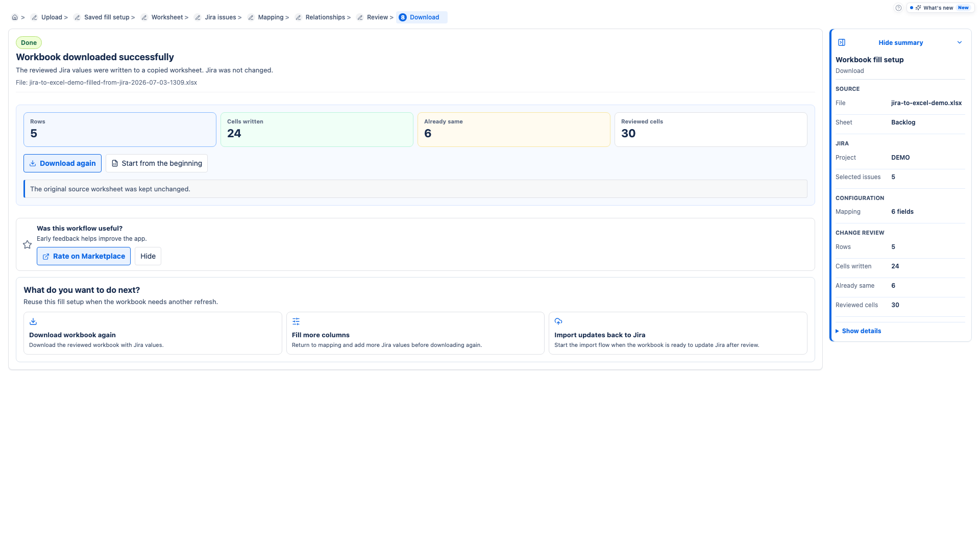Click the Selected issues value 5
Viewport: 980px width, 551px height.
coord(893,177)
